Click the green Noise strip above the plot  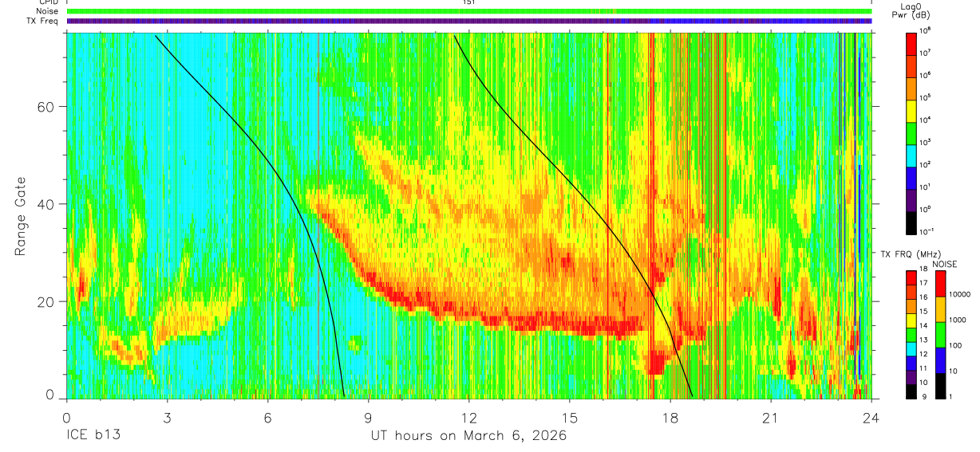(469, 11)
